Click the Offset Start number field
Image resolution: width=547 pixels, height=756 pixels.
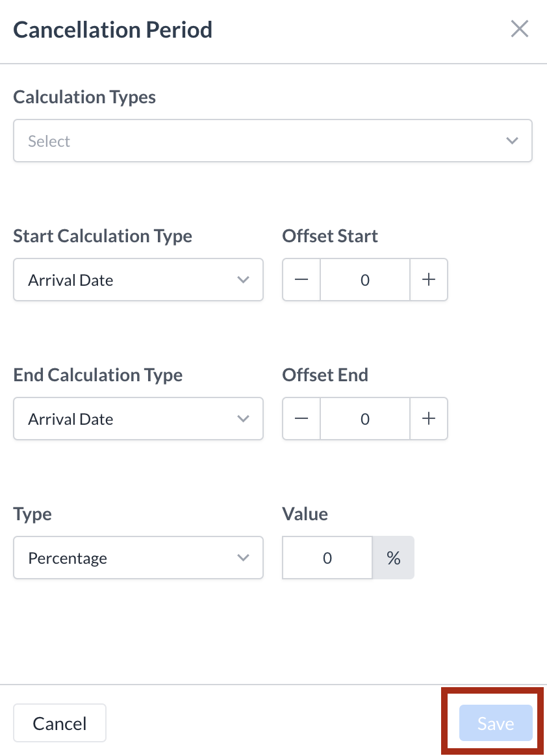tap(365, 280)
